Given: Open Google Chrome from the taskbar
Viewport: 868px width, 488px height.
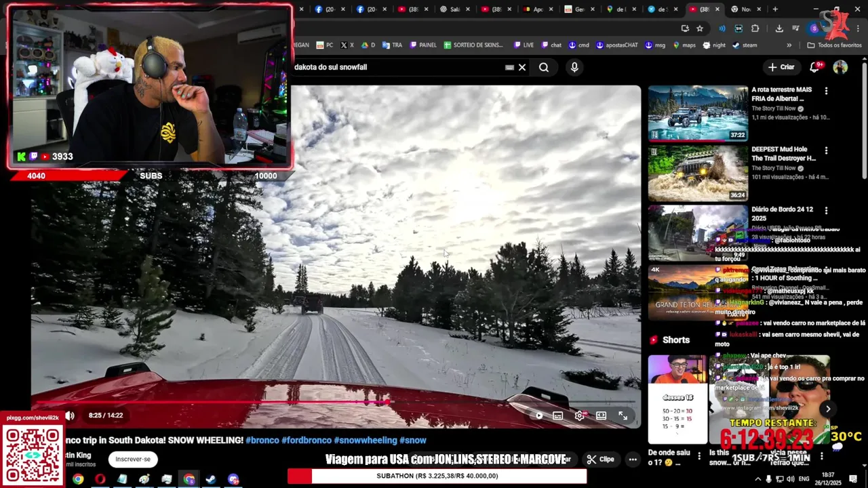Looking at the screenshot, I should click(x=78, y=479).
